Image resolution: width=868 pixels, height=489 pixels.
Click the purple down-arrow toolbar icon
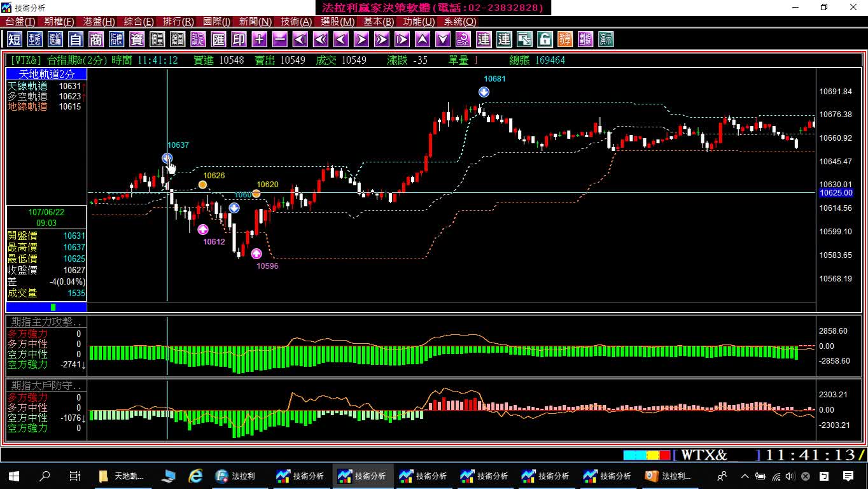tap(442, 39)
